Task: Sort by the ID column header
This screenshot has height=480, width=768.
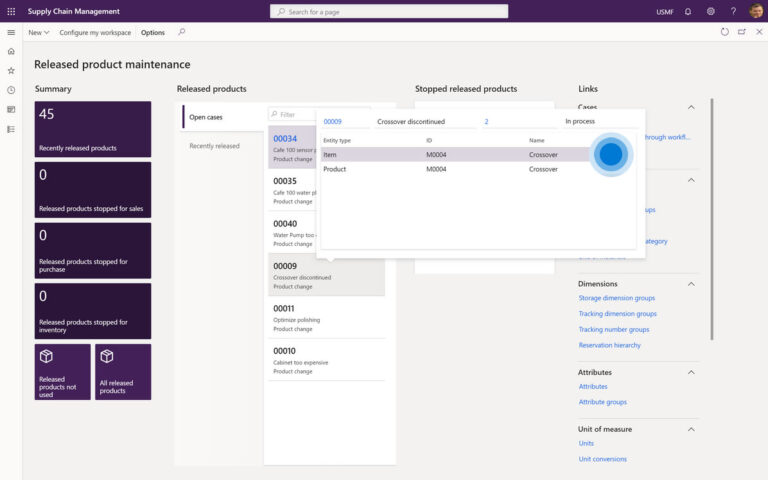Action: pyautogui.click(x=429, y=140)
